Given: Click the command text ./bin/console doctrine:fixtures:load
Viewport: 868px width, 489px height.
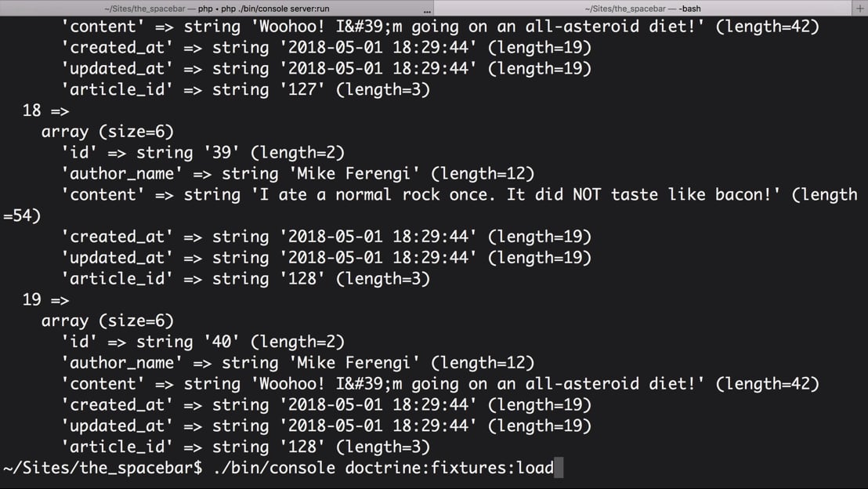Looking at the screenshot, I should 384,468.
